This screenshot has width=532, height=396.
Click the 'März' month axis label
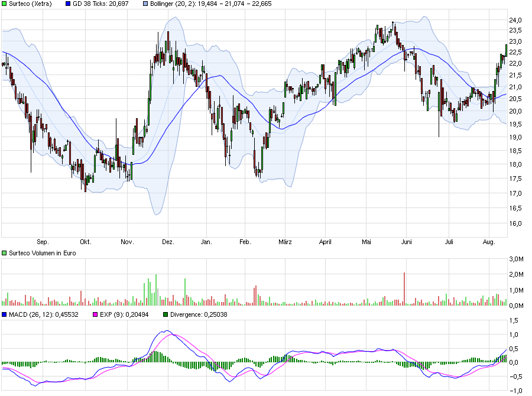pos(285,242)
